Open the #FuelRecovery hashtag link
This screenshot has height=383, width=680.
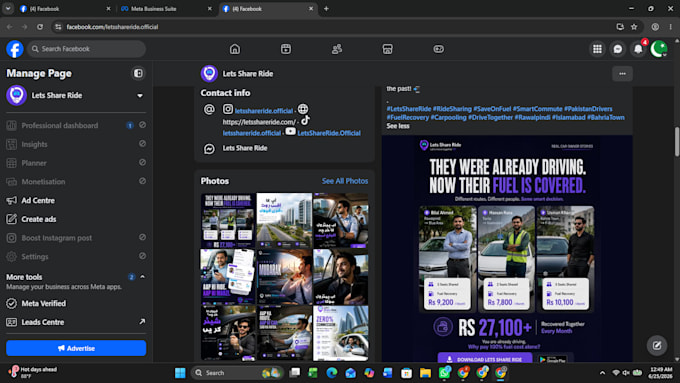click(x=407, y=117)
